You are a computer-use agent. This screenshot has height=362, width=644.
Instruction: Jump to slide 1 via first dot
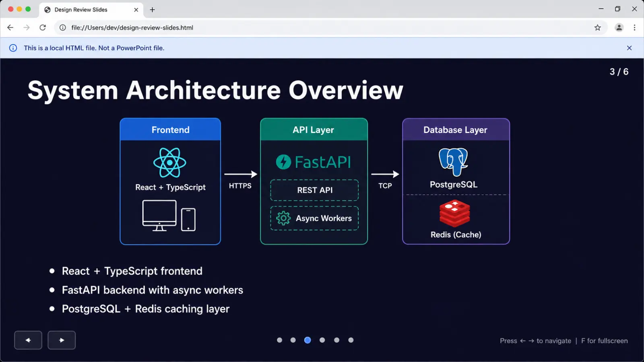point(280,340)
